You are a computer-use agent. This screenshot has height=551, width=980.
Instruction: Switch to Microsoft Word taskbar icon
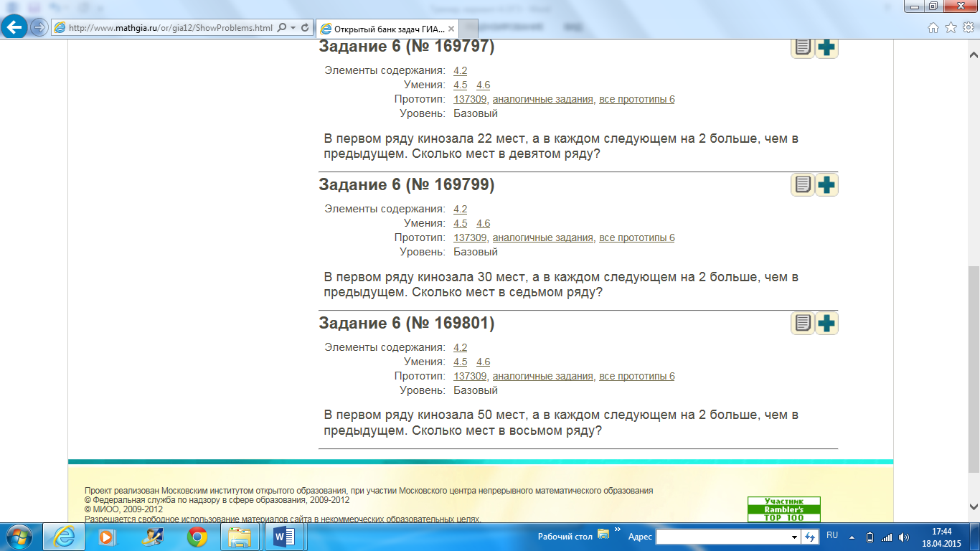(x=284, y=537)
